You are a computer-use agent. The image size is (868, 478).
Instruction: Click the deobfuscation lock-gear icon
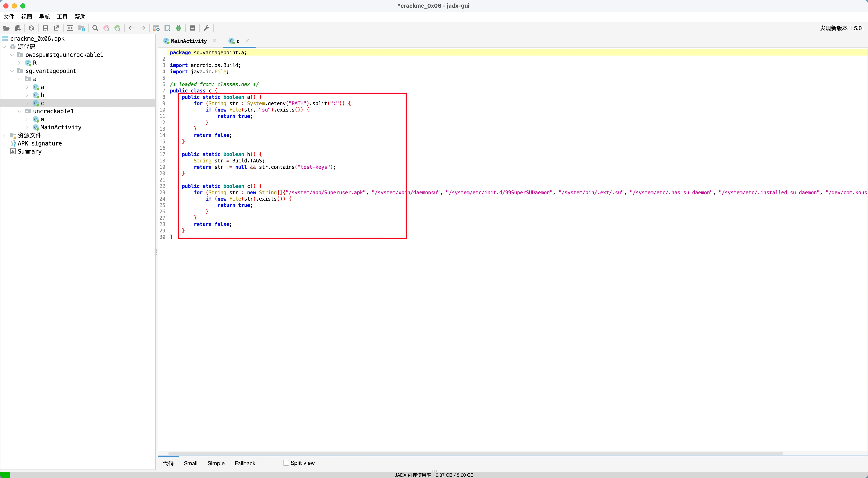[156, 28]
